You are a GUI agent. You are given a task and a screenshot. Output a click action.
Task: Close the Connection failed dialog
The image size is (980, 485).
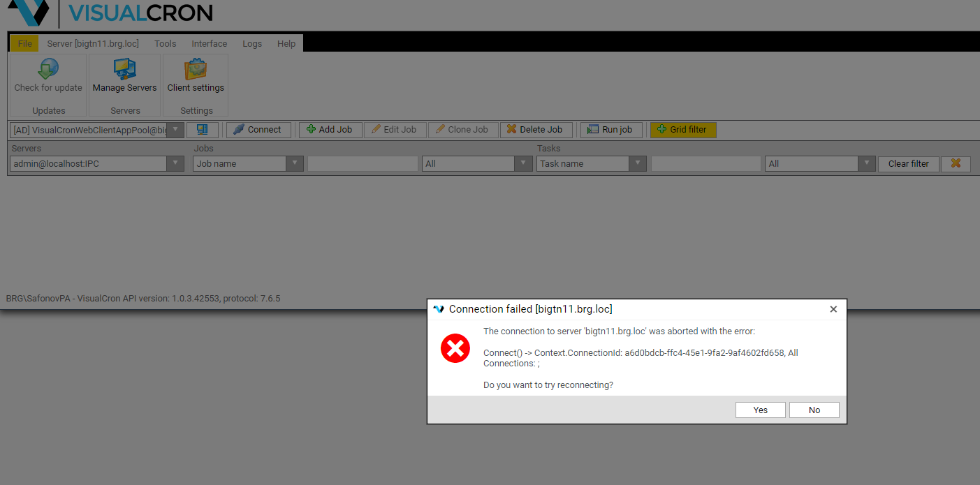tap(833, 309)
